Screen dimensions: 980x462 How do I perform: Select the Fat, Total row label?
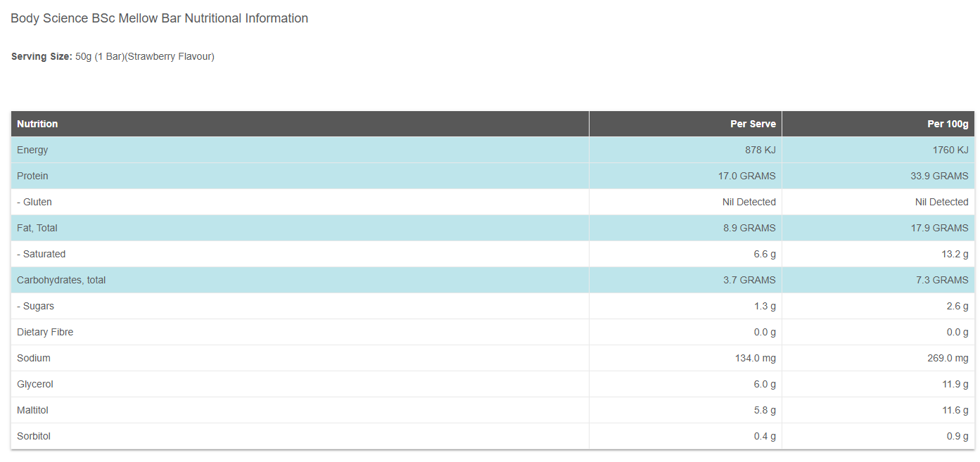(x=37, y=228)
